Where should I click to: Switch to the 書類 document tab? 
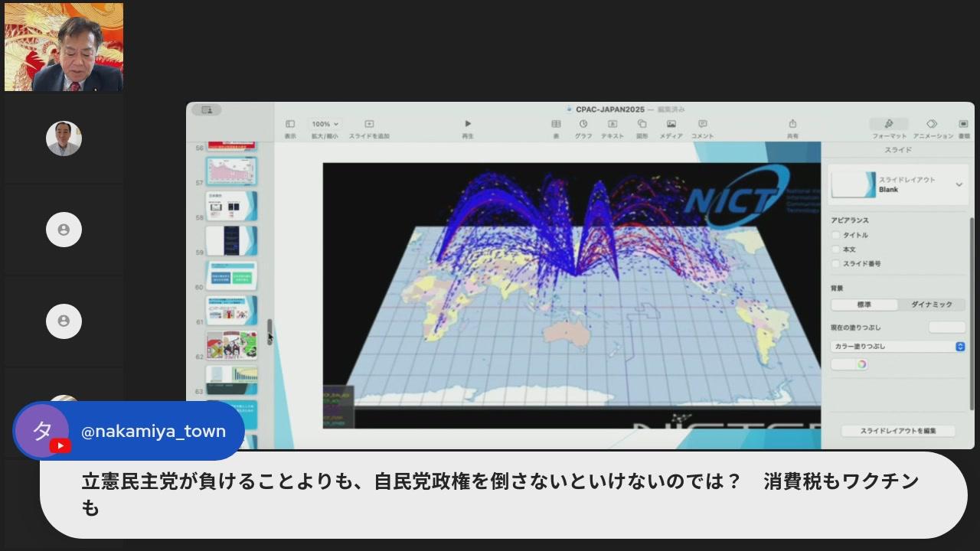click(x=963, y=128)
